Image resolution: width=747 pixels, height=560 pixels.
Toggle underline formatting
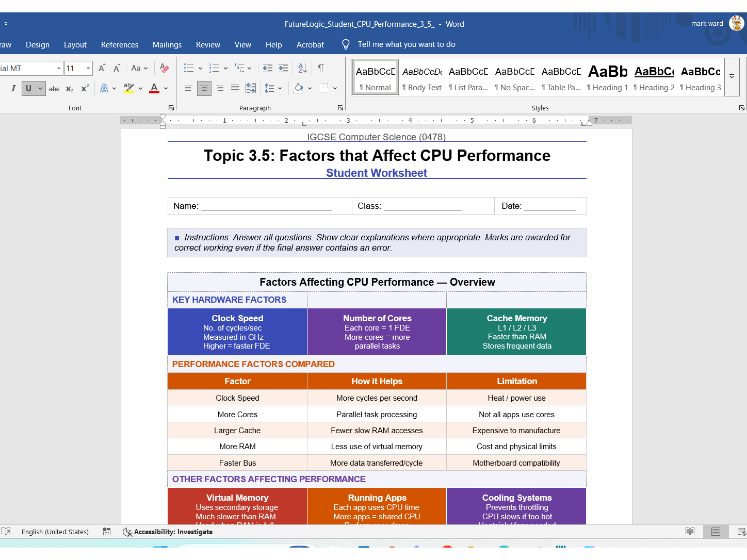(28, 88)
